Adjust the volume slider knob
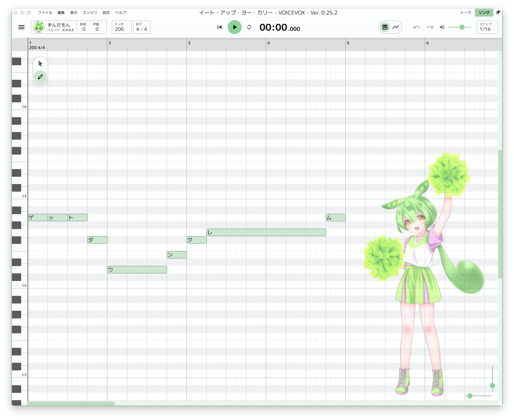 pyautogui.click(x=462, y=27)
